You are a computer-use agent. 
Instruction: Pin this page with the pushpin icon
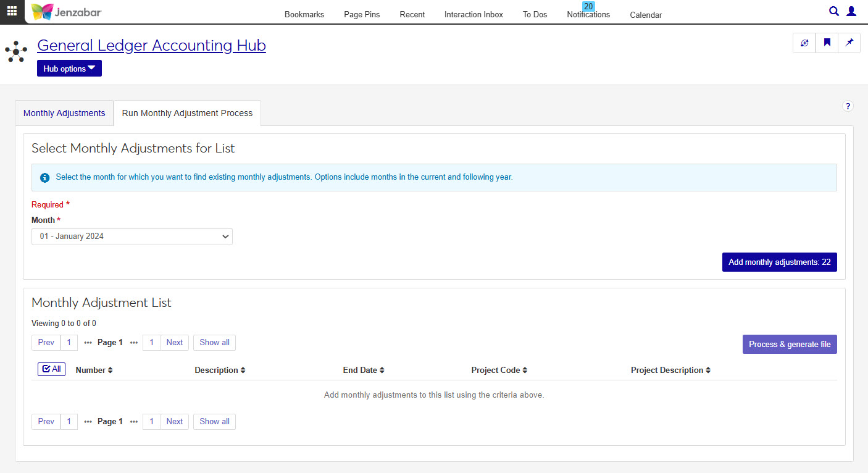click(x=849, y=43)
